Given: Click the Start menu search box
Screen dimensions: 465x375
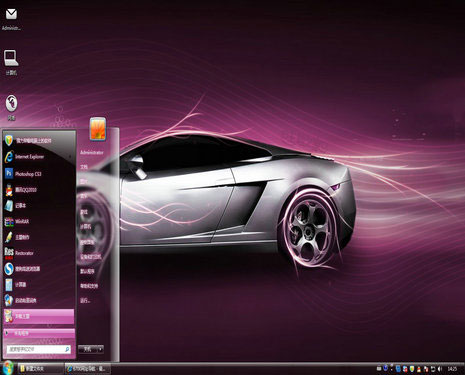Looking at the screenshot, I should (39, 349).
